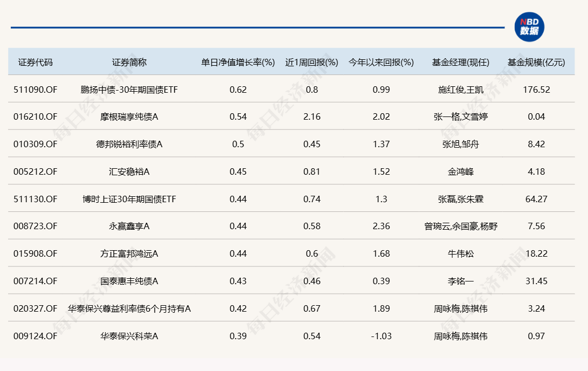Click the code 009124.OF
This screenshot has width=588, height=371.
pos(35,336)
